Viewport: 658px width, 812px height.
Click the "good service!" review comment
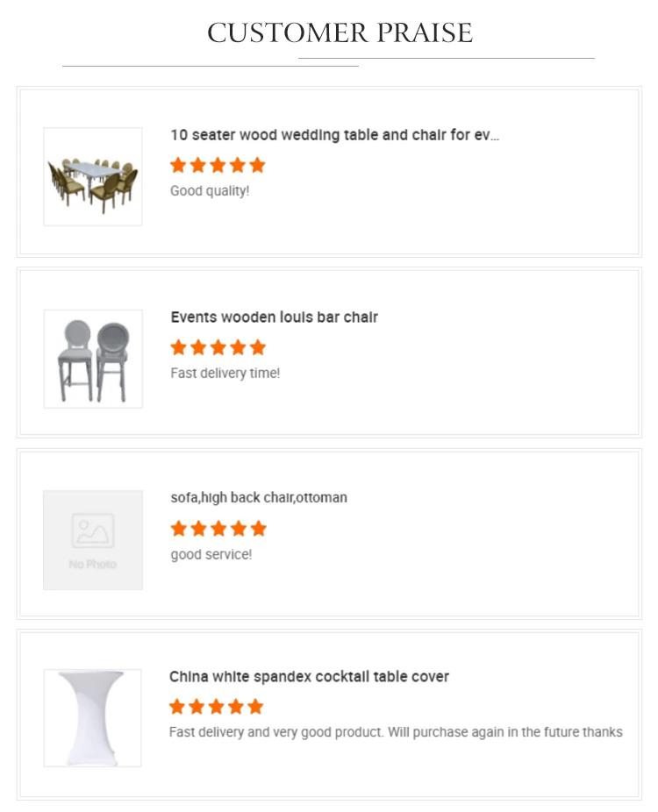211,554
